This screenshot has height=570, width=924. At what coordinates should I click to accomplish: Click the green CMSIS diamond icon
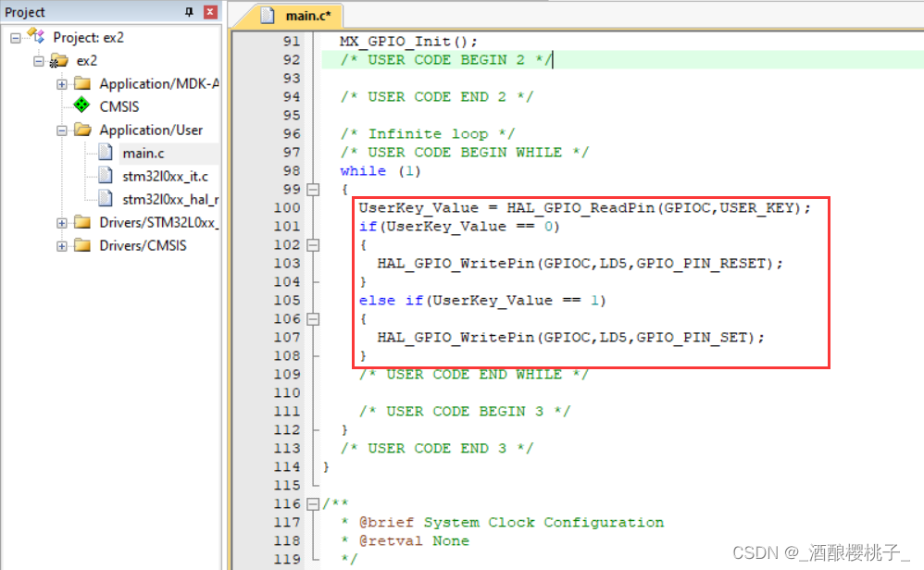pos(81,105)
